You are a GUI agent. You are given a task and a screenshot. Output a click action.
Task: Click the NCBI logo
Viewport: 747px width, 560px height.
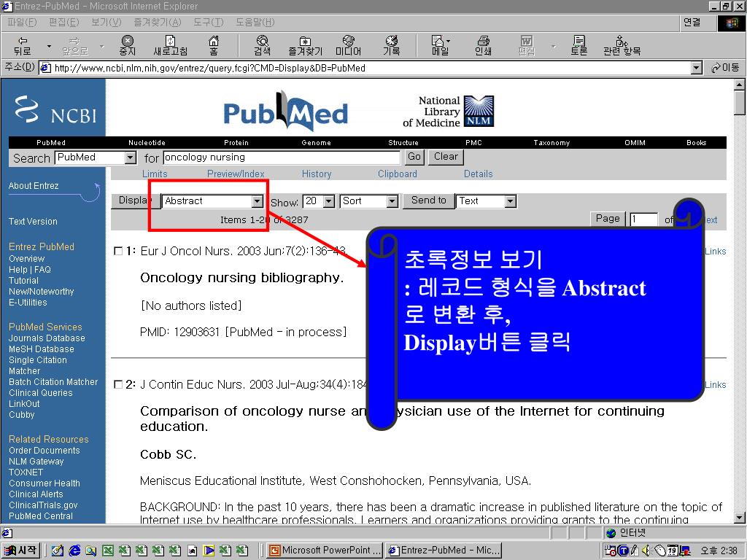coord(55,109)
